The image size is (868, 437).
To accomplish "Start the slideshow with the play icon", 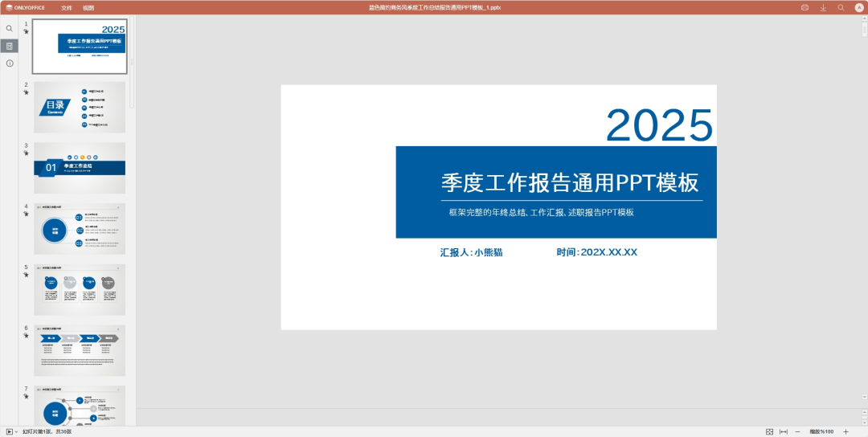I will [x=9, y=431].
